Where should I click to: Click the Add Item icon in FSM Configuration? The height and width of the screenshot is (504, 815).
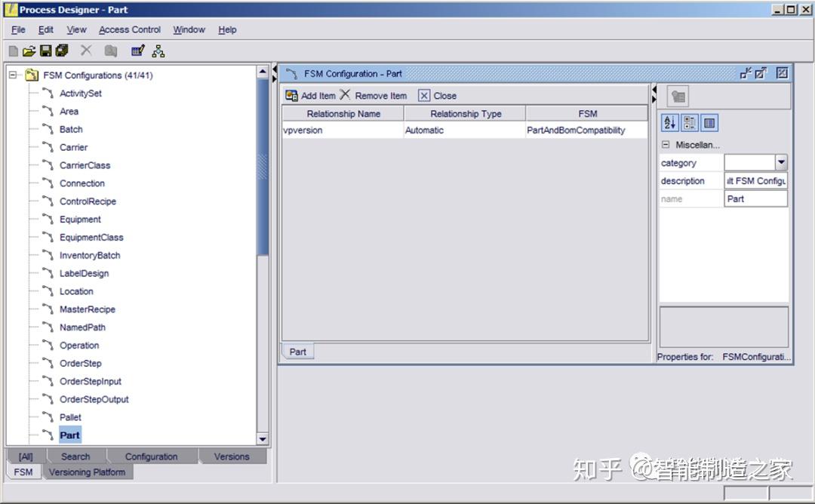pyautogui.click(x=291, y=96)
